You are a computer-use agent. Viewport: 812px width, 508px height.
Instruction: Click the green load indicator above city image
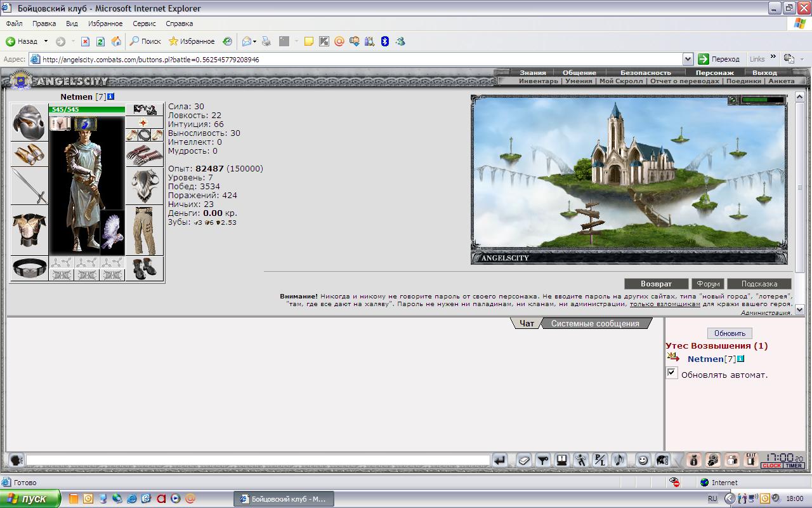[763, 100]
